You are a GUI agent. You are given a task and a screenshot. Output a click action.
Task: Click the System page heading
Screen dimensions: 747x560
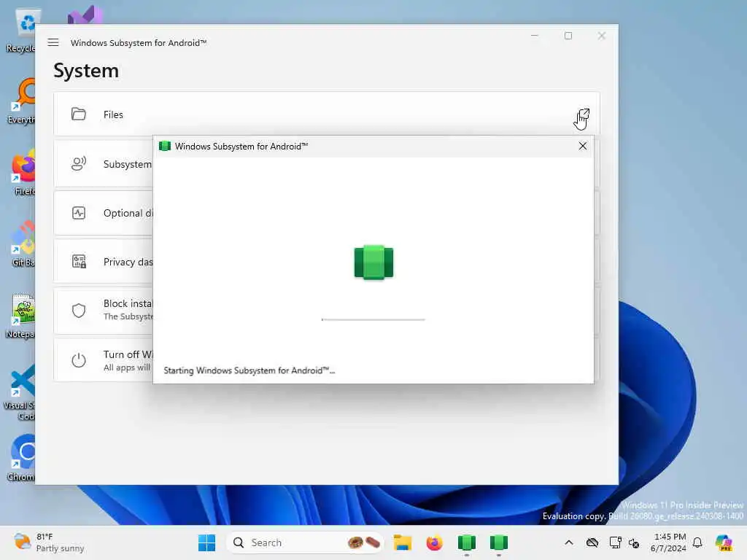point(86,71)
